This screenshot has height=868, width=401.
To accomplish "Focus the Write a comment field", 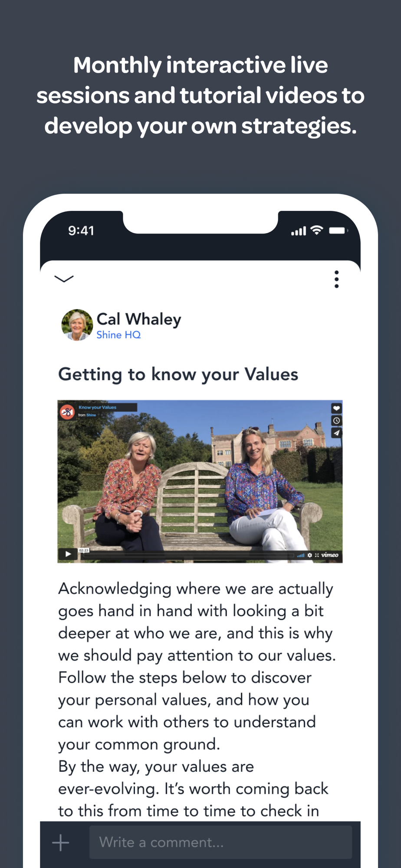I will pyautogui.click(x=220, y=842).
